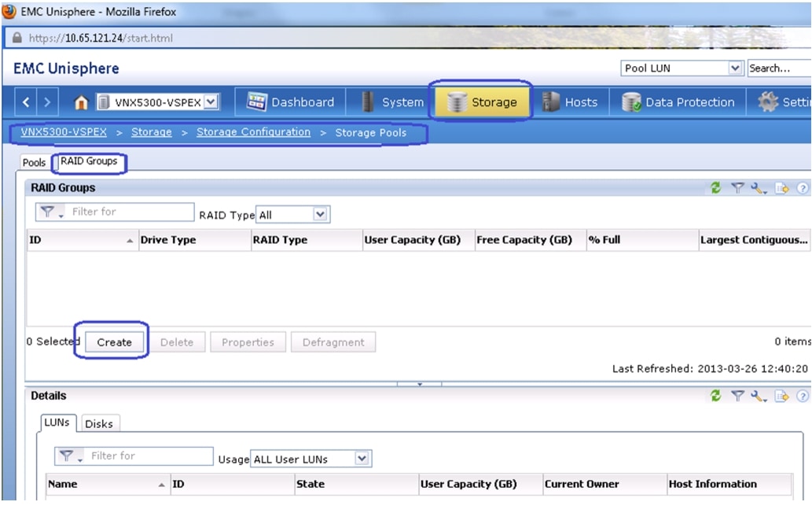Click the Defragment button
Screen dimensions: 812x524
click(333, 342)
